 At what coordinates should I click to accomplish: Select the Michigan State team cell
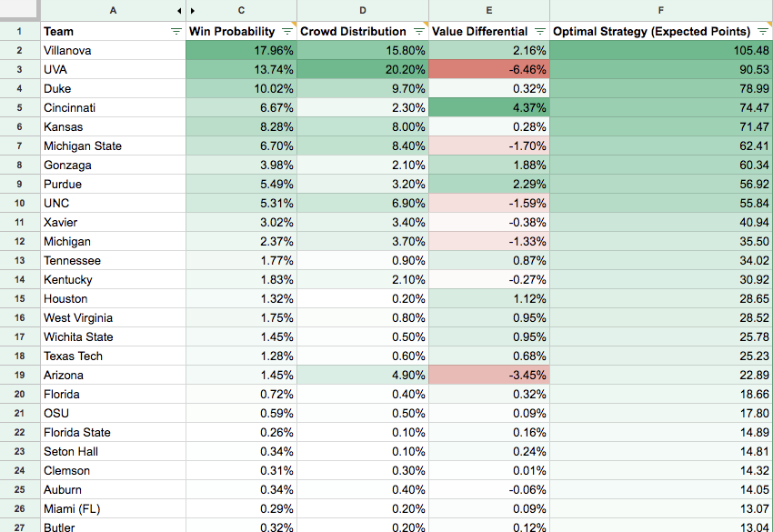point(113,146)
